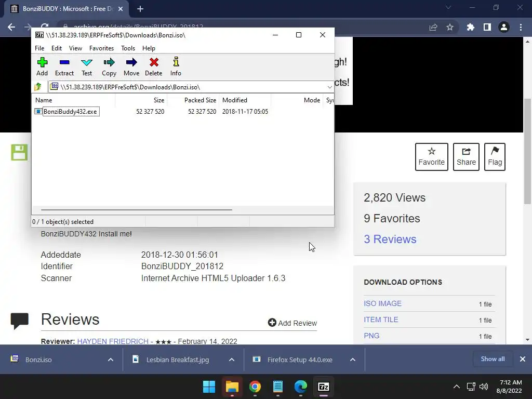This screenshot has width=532, height=399.
Task: Open the Chrome profile avatar
Action: (504, 27)
